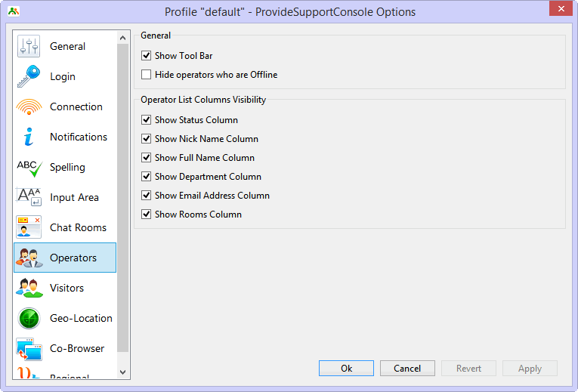
Task: Open the General settings page
Action: tap(64, 46)
